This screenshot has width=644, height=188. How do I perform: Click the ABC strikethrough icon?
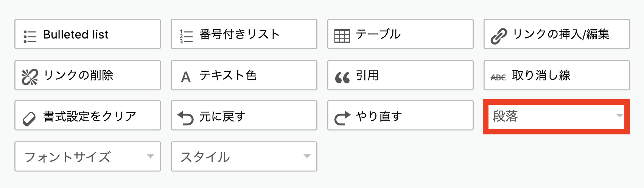(498, 77)
